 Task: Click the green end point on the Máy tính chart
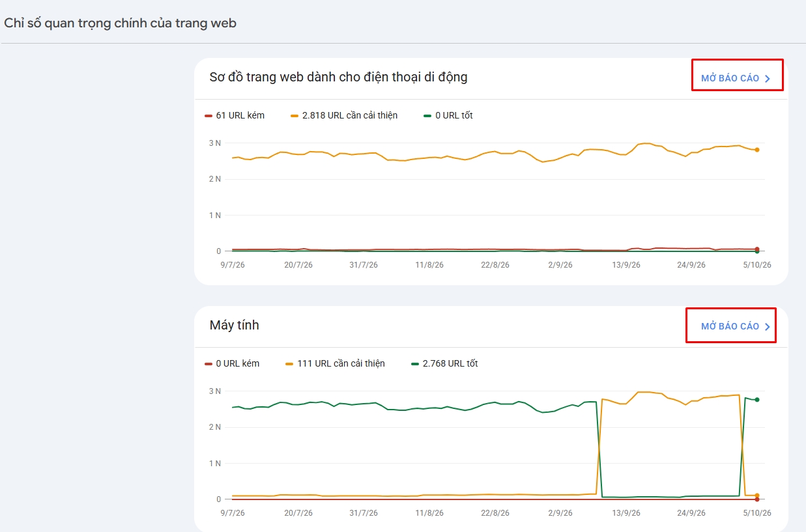coord(756,399)
